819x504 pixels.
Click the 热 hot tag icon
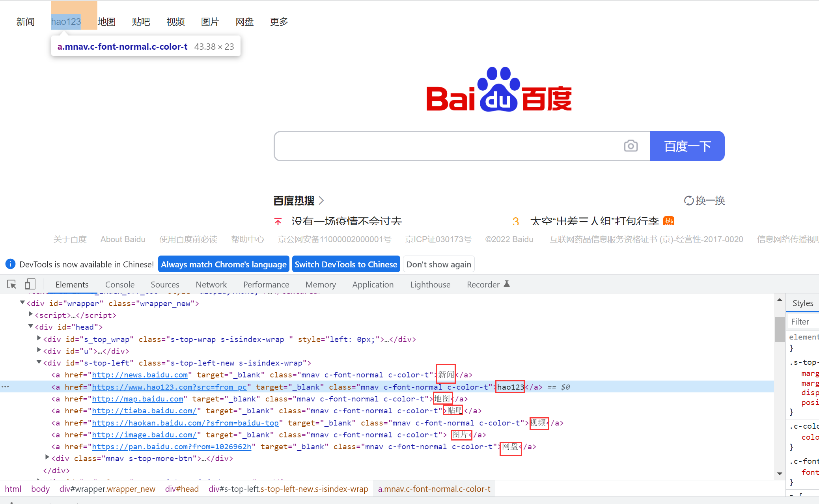coord(669,221)
